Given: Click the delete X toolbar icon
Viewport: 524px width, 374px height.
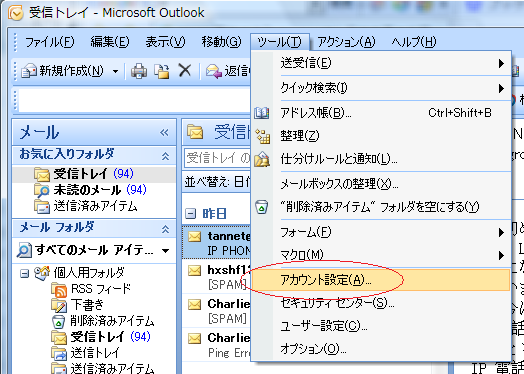Looking at the screenshot, I should point(184,71).
